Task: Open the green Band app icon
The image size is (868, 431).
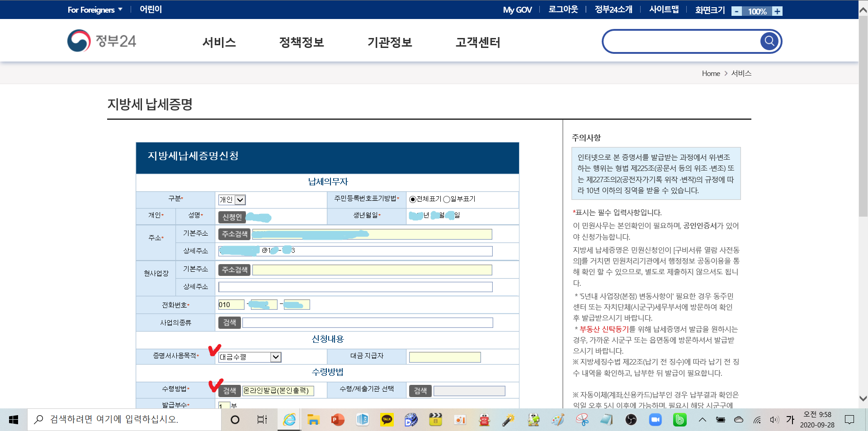Action: (680, 420)
